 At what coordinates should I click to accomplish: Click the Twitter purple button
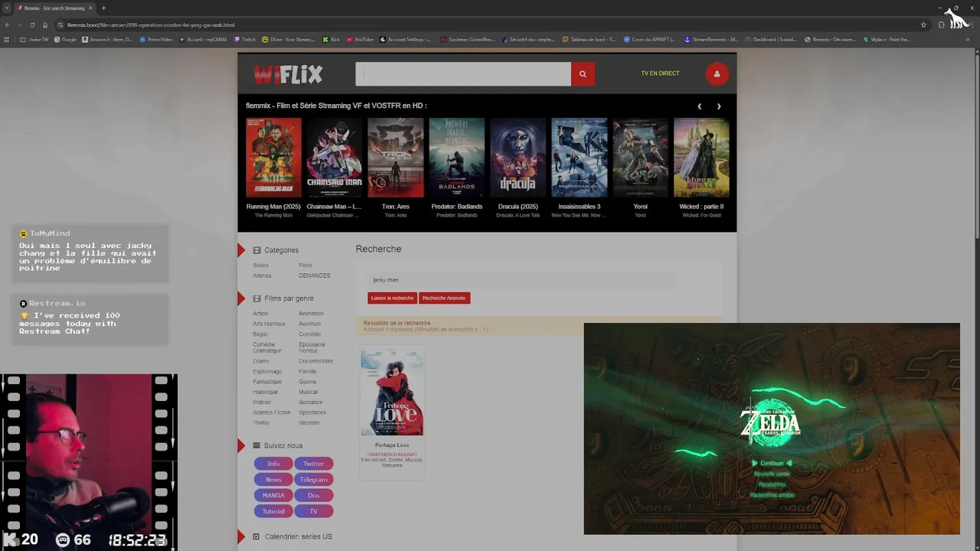[x=313, y=464]
